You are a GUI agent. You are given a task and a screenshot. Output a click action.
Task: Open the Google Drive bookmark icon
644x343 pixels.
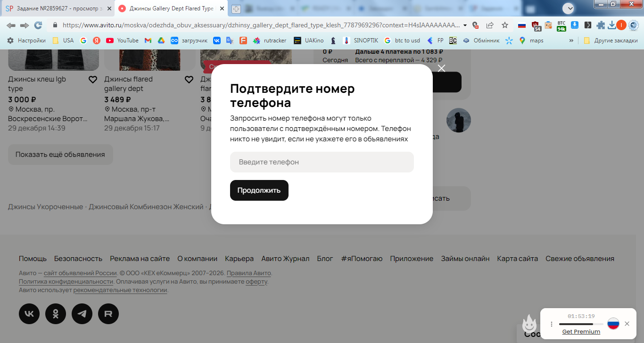pos(161,41)
